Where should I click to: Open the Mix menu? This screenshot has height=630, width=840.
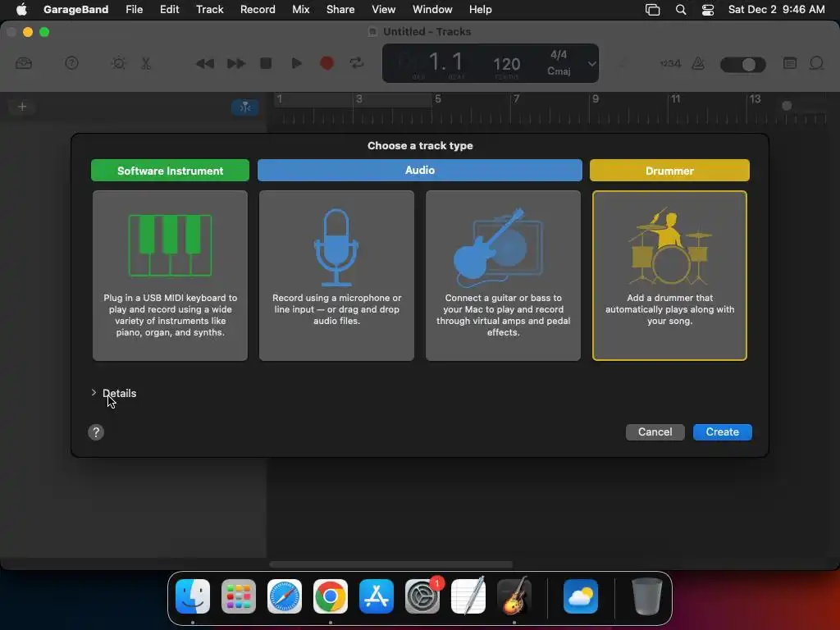pos(300,9)
